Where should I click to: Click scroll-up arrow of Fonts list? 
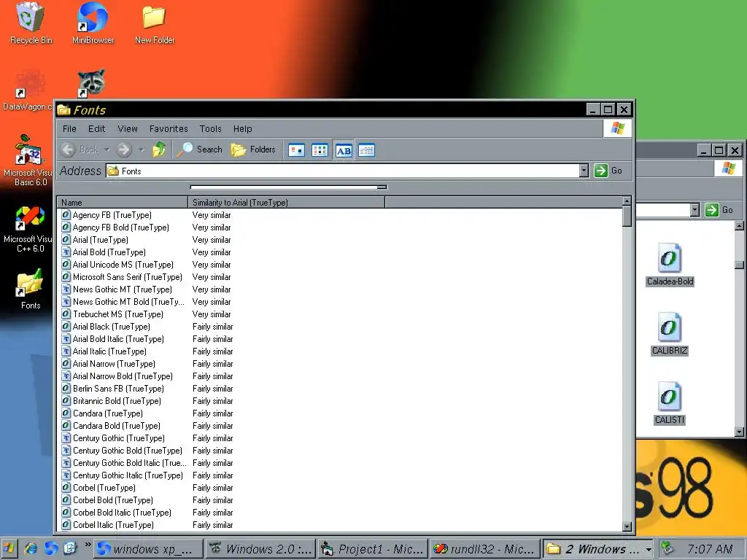(x=627, y=201)
